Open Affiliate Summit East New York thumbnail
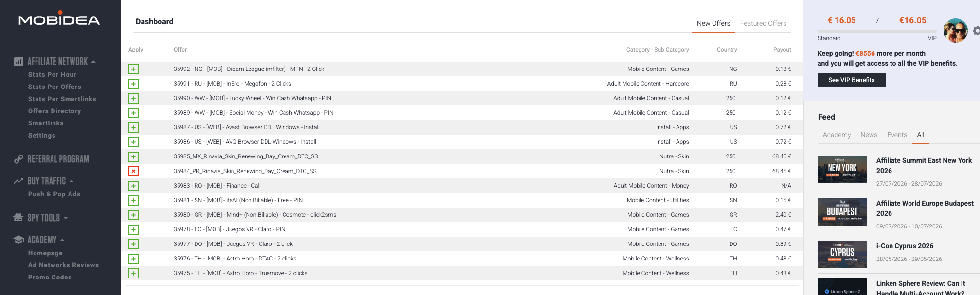Viewport: 980px width, 295px height. [x=842, y=169]
